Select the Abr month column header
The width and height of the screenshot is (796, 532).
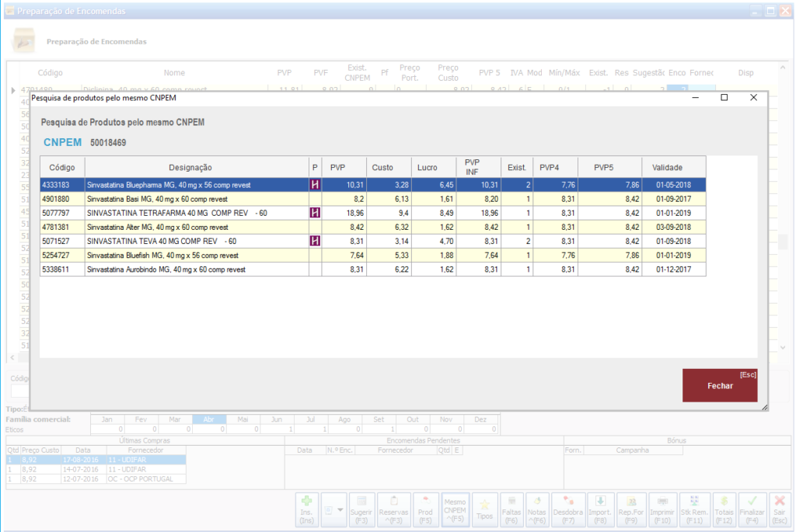click(208, 419)
